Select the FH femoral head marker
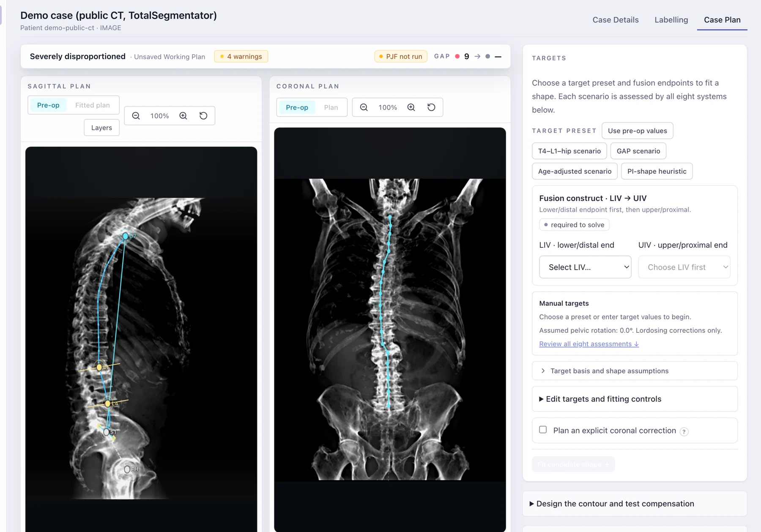 127,469
